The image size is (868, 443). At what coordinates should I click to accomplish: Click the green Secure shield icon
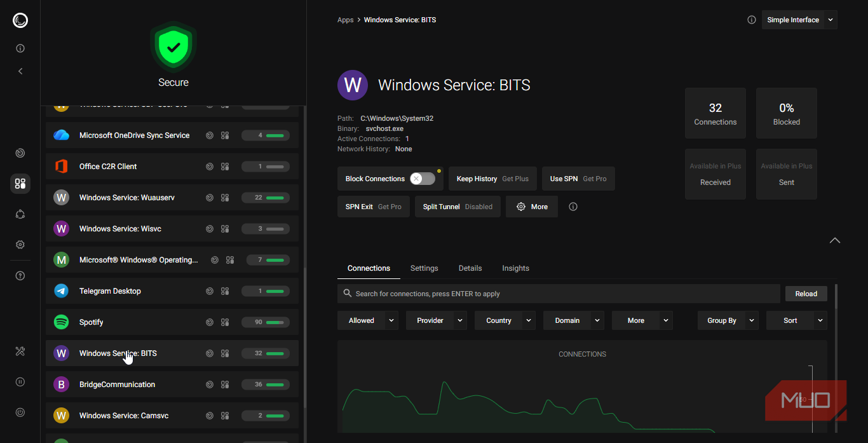173,46
